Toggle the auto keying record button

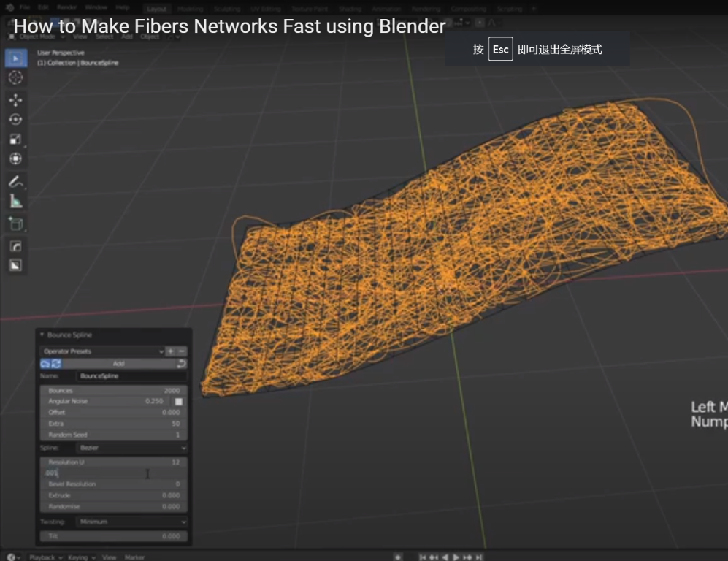398,557
